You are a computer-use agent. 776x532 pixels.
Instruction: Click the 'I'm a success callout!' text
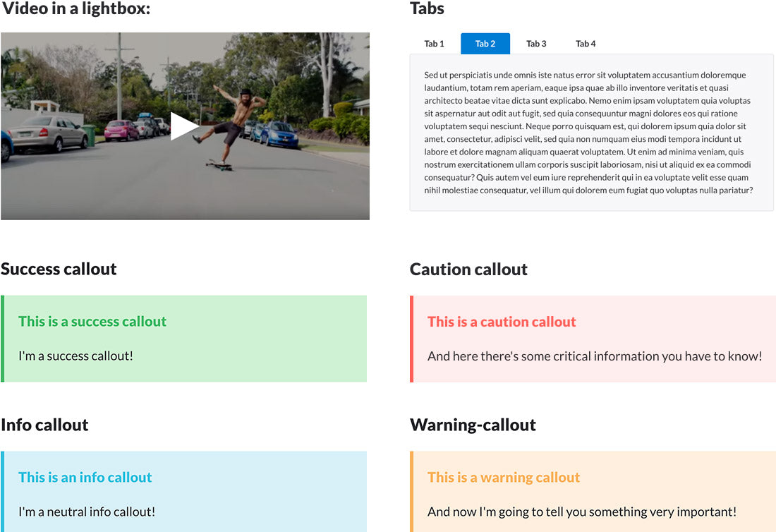pos(75,356)
